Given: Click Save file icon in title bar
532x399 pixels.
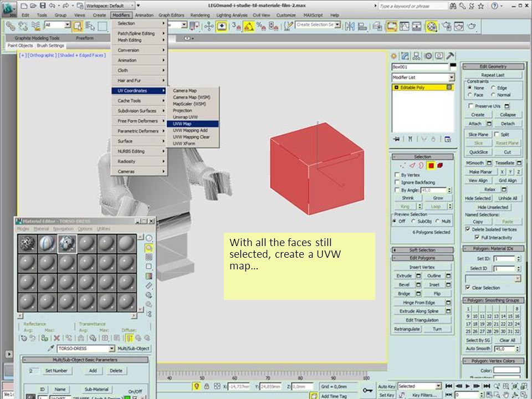Looking at the screenshot, I should (x=43, y=6).
